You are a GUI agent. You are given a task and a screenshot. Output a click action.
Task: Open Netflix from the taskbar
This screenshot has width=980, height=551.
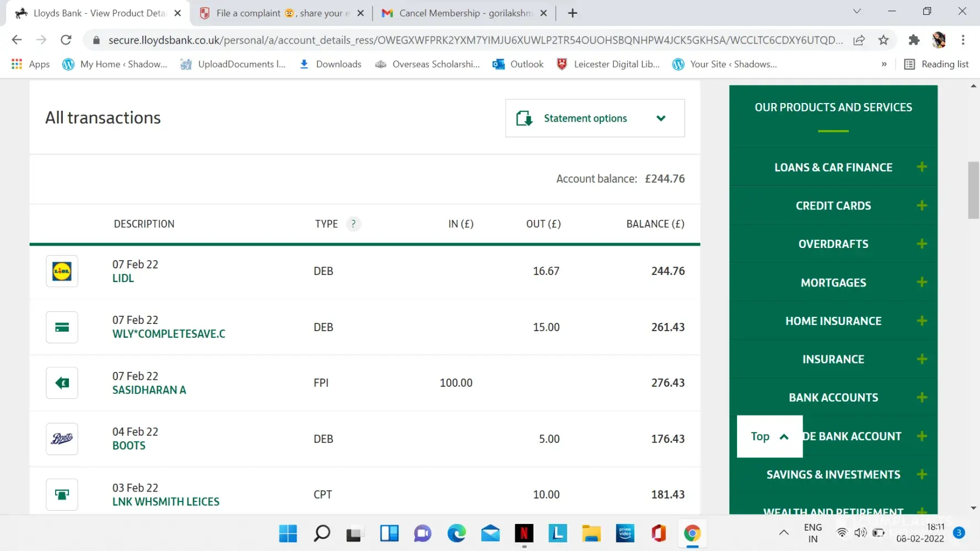pyautogui.click(x=524, y=533)
